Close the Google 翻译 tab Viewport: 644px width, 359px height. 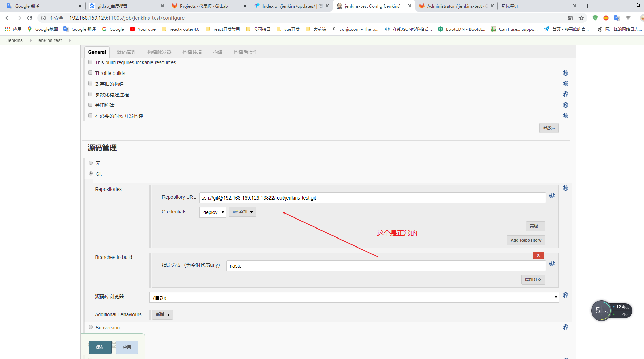coord(80,6)
